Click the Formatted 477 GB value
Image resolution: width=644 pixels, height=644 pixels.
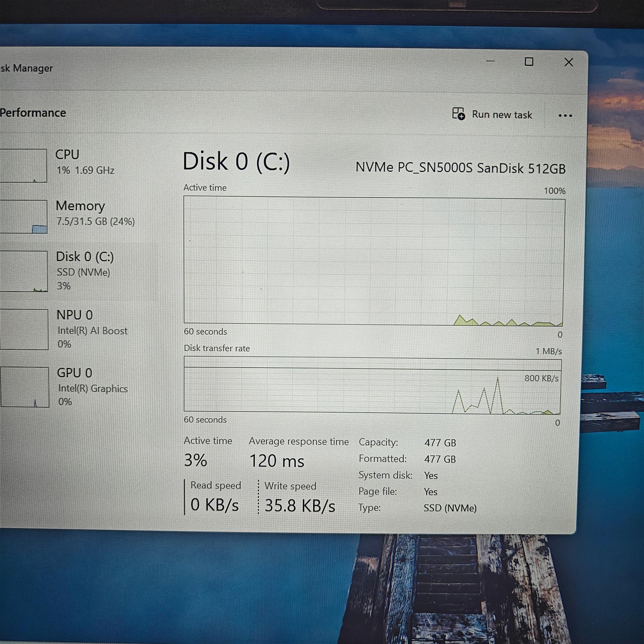440,459
